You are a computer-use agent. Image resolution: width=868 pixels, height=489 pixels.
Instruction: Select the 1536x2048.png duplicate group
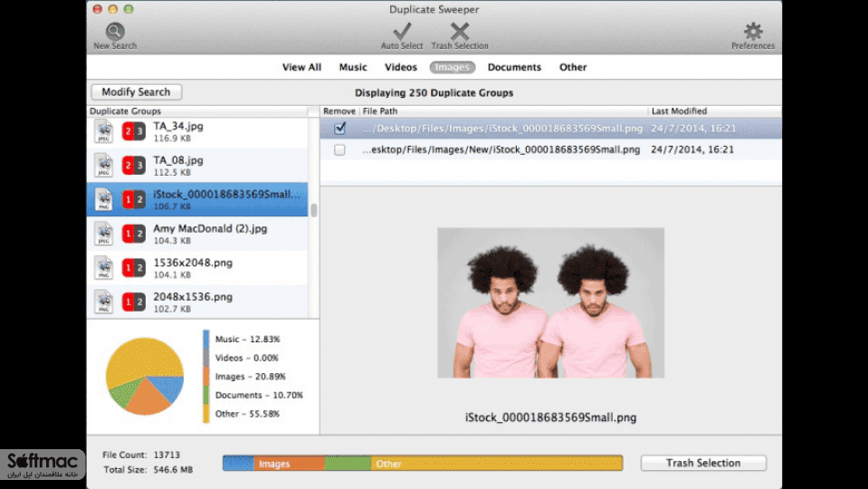(x=197, y=268)
